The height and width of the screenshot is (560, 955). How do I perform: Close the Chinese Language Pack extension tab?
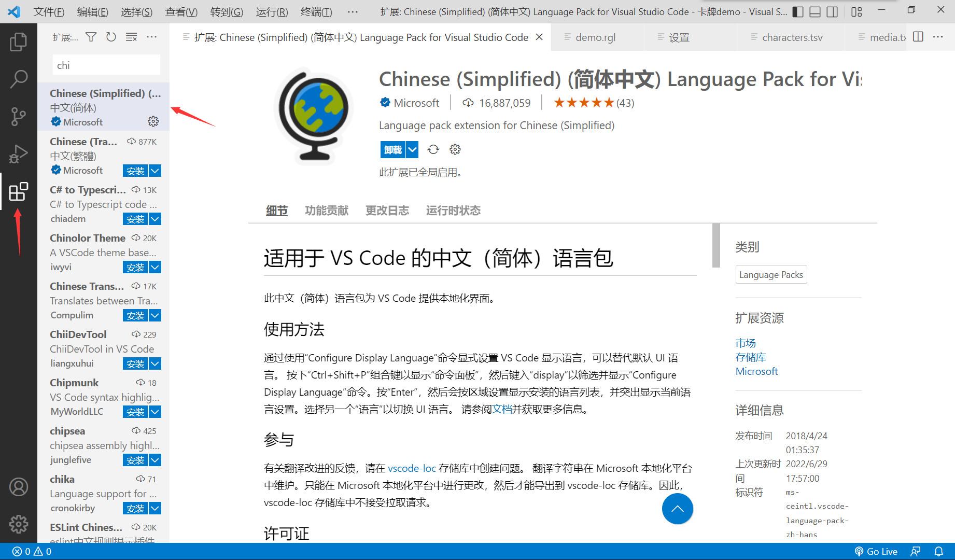coord(539,37)
